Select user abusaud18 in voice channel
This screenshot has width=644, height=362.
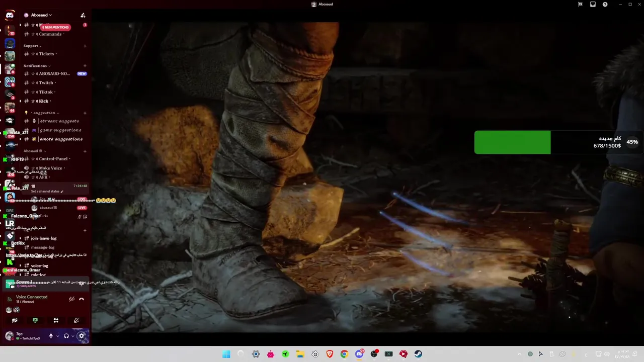tap(48, 208)
